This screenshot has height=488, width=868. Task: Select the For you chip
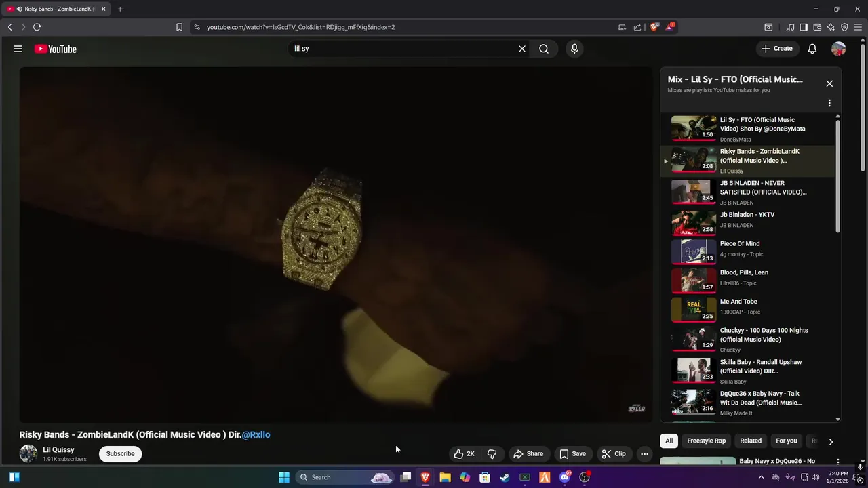pos(787,441)
